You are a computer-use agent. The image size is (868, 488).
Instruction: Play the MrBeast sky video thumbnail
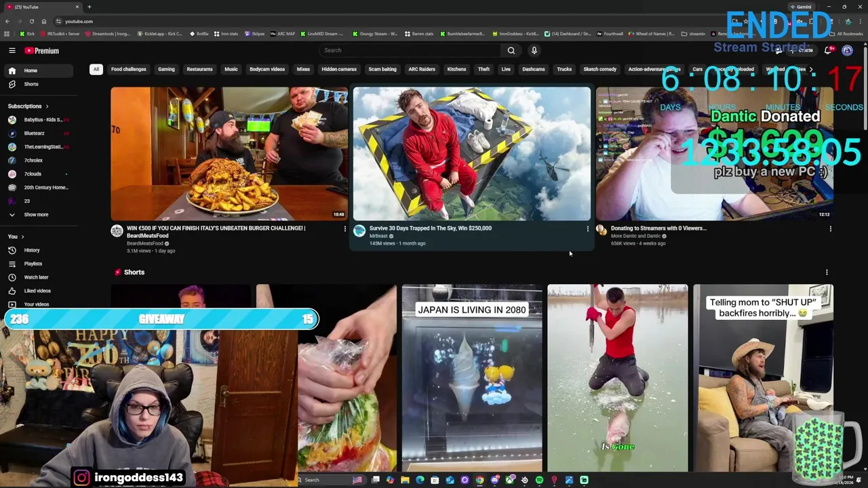tap(472, 154)
